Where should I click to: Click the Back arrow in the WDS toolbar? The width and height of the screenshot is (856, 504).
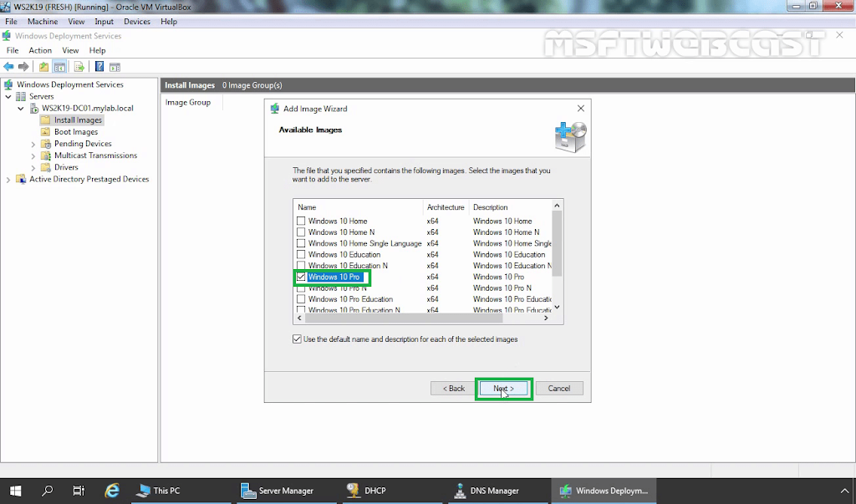[8, 67]
